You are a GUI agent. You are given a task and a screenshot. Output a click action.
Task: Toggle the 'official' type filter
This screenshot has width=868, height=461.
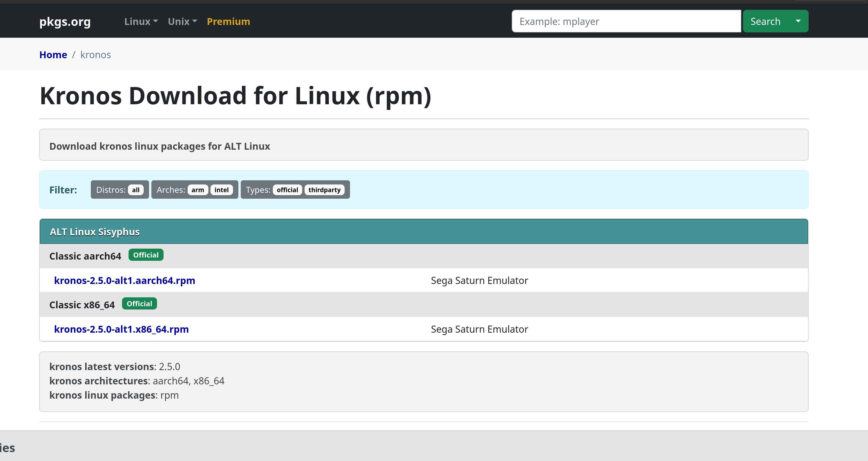[287, 190]
